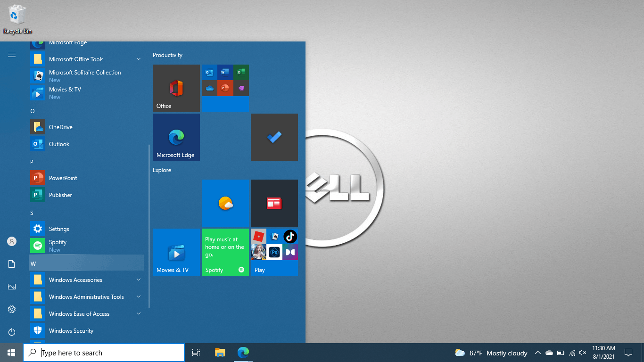Launch OneDrive from the app list
Screen dimensions: 644x362
pyautogui.click(x=86, y=127)
